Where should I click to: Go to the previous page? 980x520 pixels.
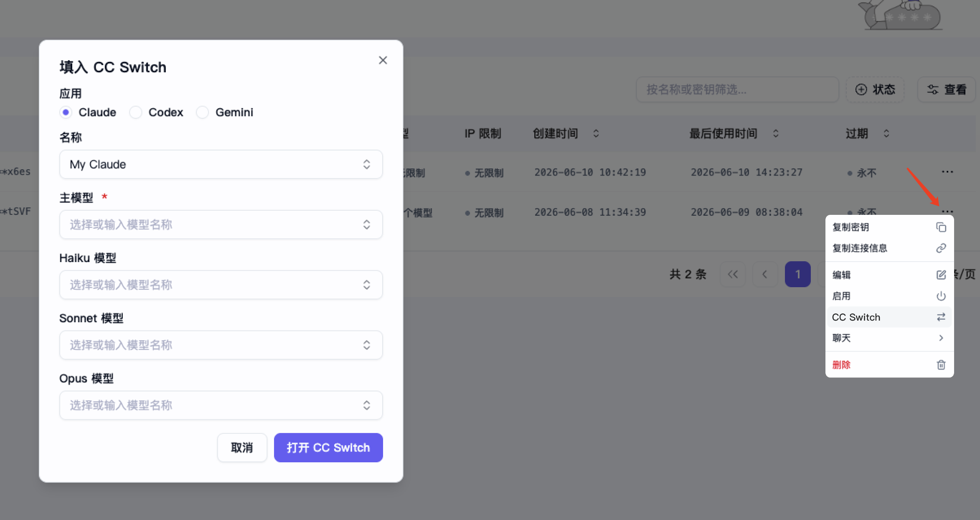point(765,274)
